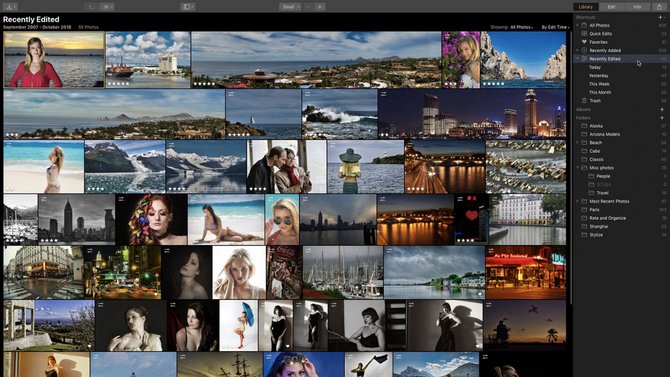This screenshot has height=377, width=670.
Task: Add a new album with plus icon
Action: point(662,109)
